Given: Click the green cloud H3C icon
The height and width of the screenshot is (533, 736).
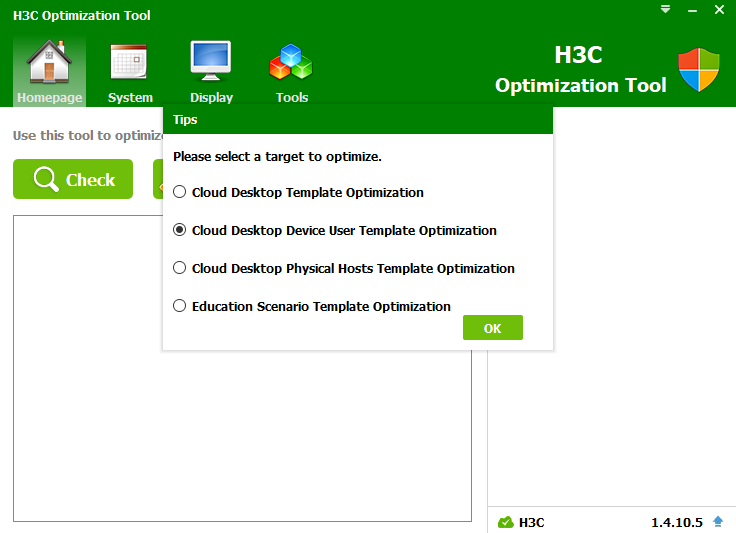Looking at the screenshot, I should point(506,522).
